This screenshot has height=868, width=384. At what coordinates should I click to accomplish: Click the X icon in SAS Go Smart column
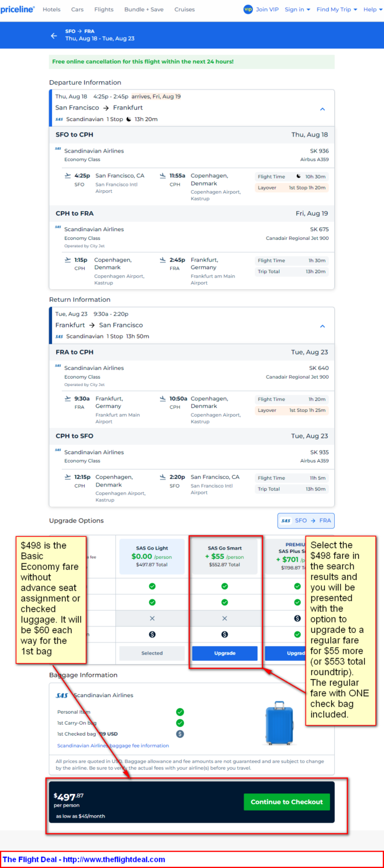[225, 618]
